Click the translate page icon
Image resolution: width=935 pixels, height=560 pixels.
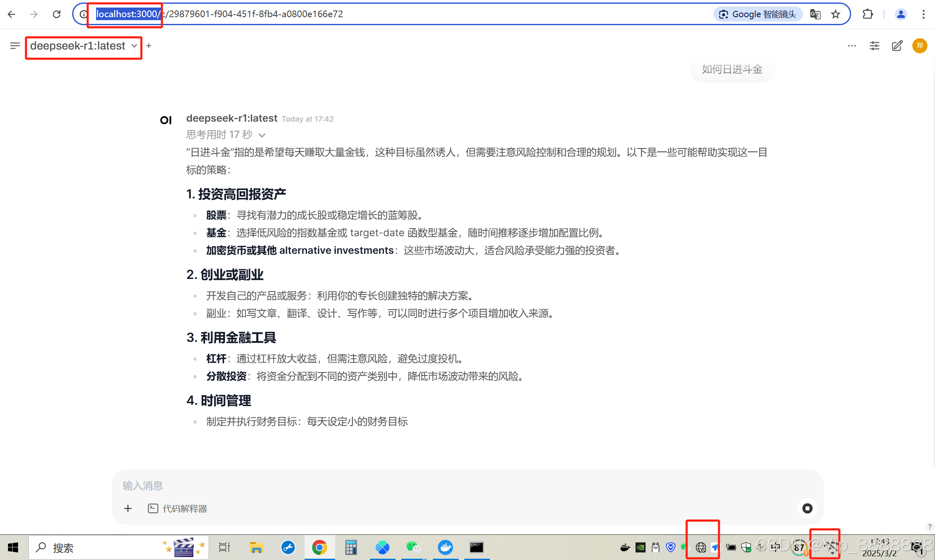pyautogui.click(x=815, y=14)
